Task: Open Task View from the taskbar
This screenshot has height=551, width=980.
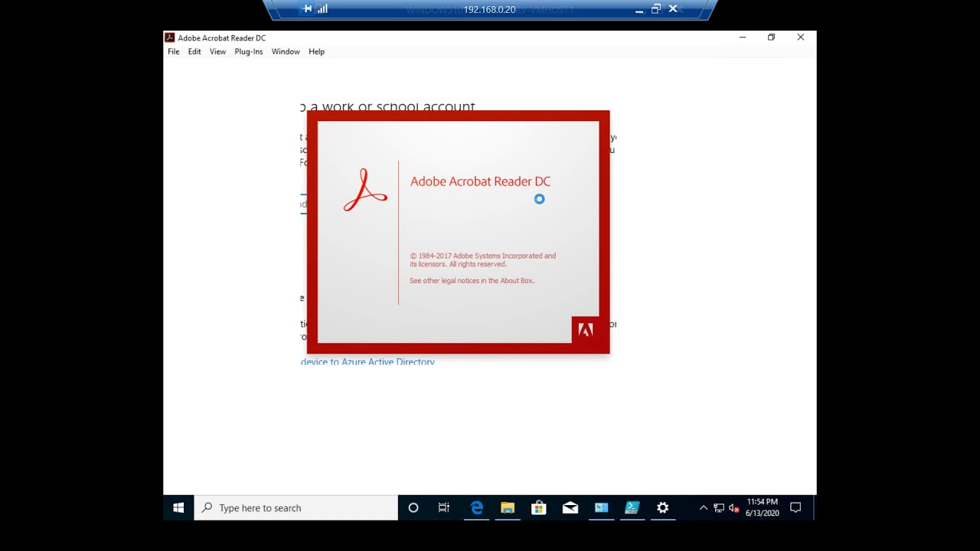Action: point(444,507)
